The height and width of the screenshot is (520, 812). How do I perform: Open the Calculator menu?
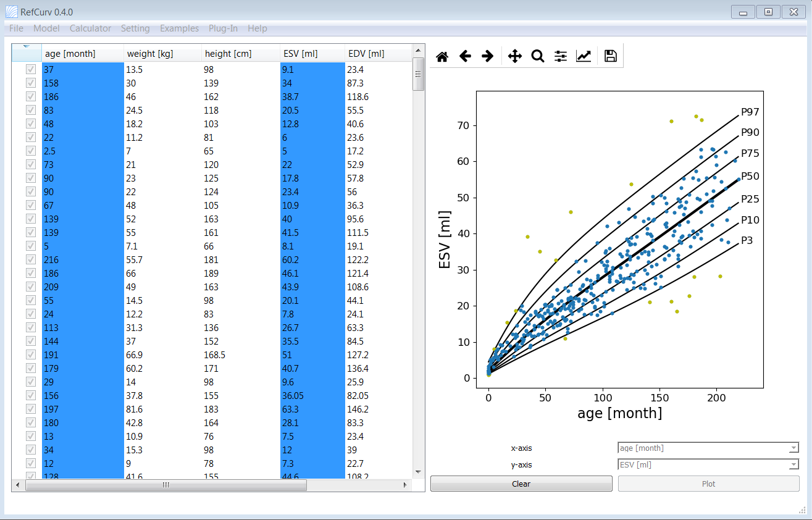(90, 28)
